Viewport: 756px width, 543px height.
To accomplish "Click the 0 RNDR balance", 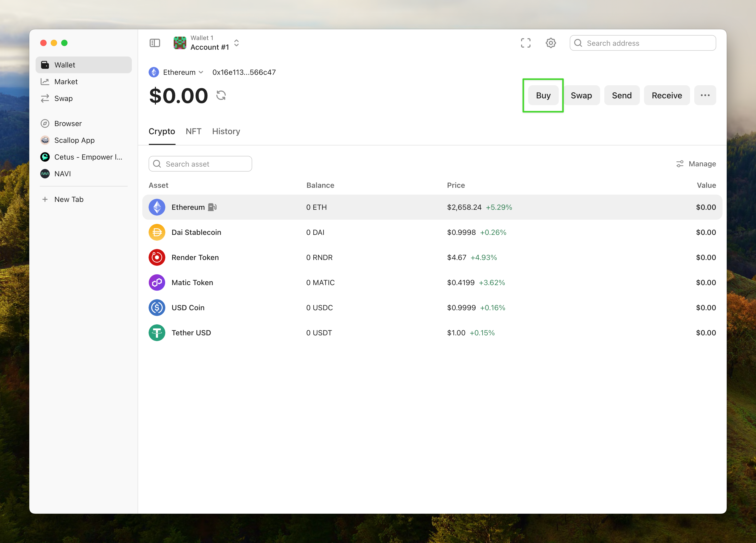I will (x=319, y=257).
